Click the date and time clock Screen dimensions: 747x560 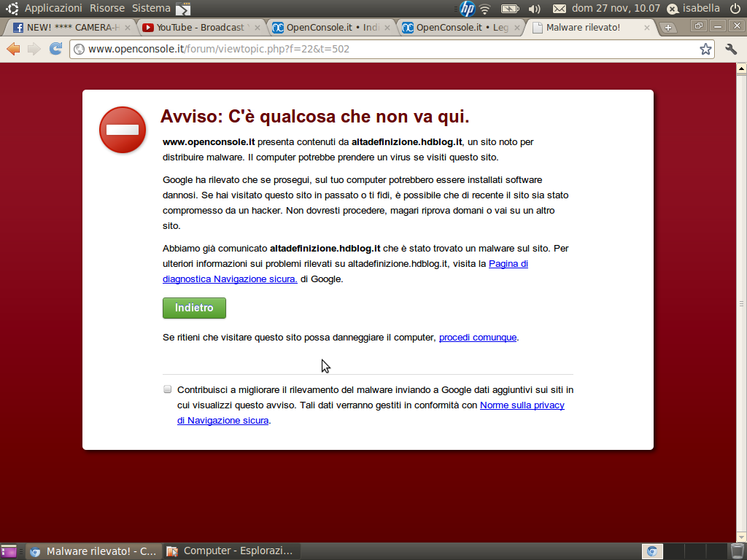[x=616, y=8]
